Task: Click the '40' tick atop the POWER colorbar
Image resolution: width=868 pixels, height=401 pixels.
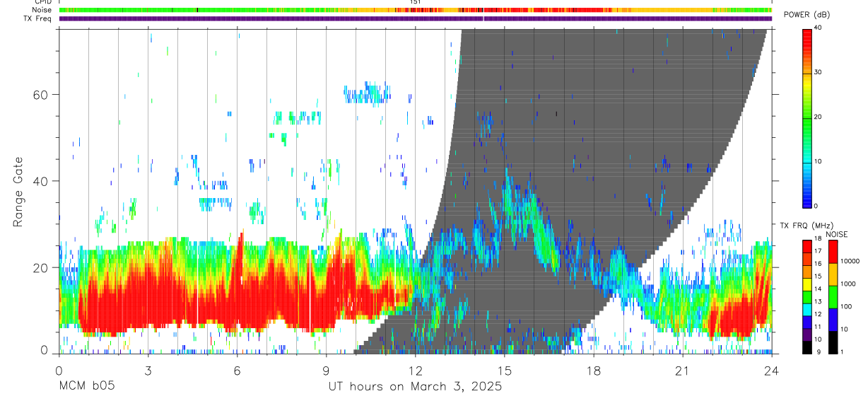Action: point(819,28)
